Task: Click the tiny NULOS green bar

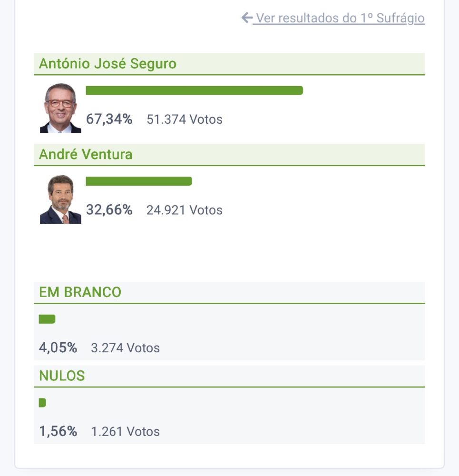Action: (42, 403)
